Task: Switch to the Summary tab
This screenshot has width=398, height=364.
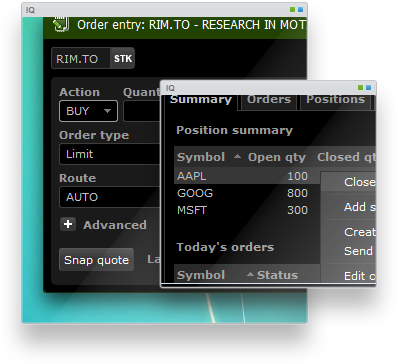Action: (201, 100)
